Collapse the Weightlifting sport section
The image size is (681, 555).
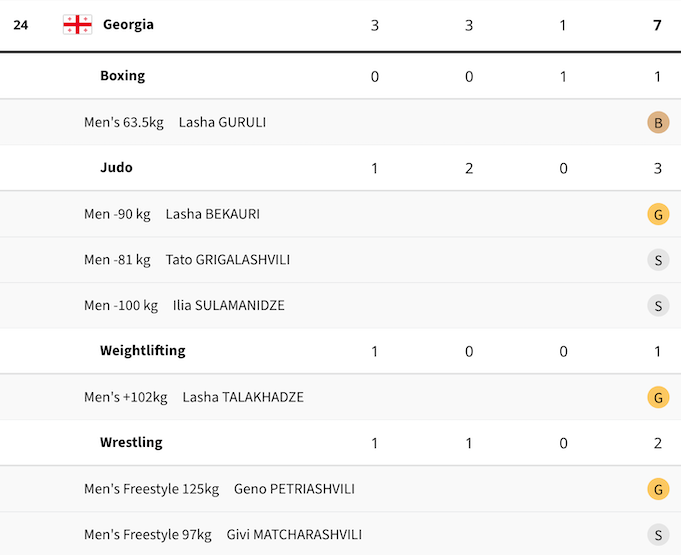142,351
